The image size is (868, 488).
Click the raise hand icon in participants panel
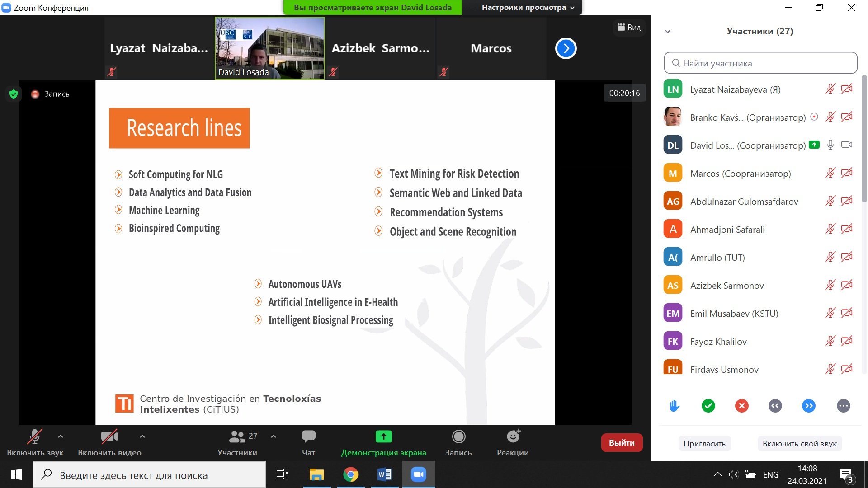pyautogui.click(x=675, y=406)
